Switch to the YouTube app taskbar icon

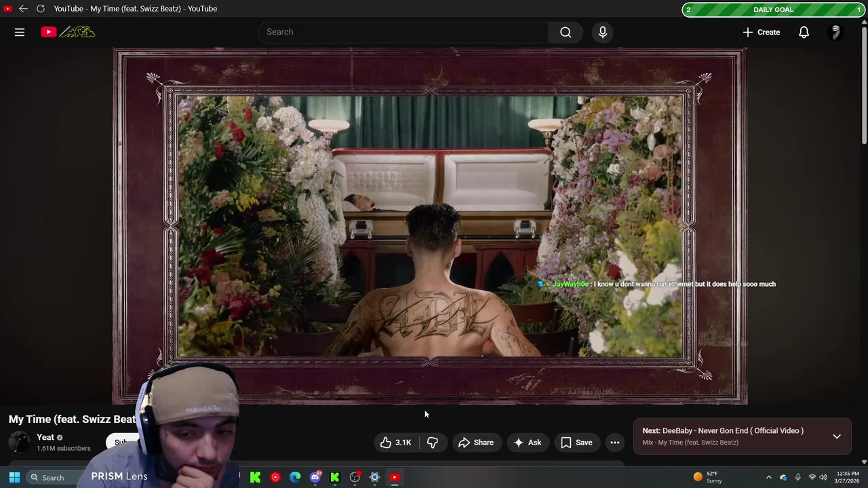[395, 477]
